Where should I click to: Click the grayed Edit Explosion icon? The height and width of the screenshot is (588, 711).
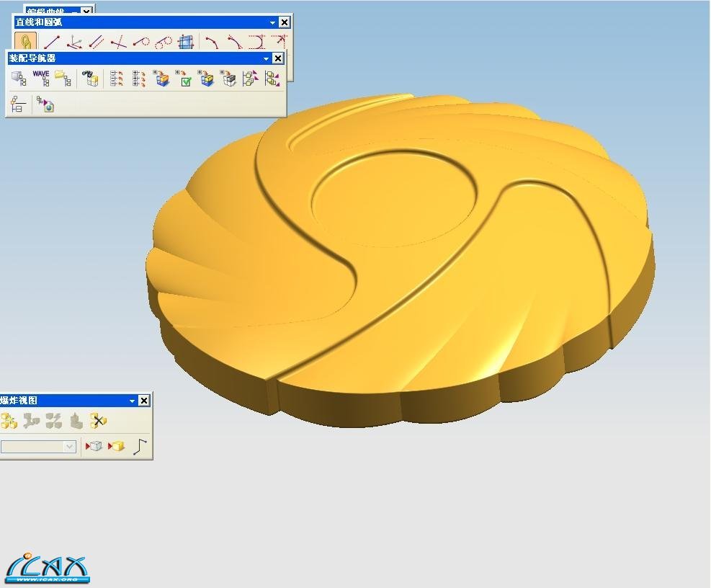(x=31, y=421)
